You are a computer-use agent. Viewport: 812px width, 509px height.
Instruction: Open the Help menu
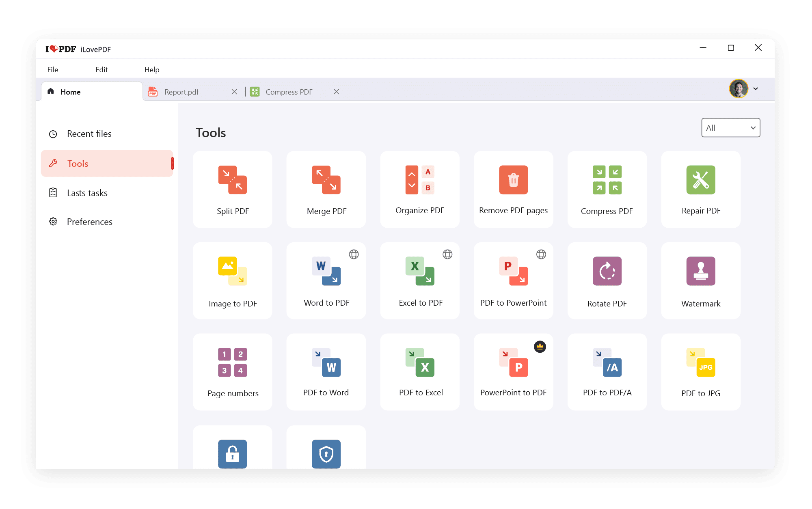click(x=152, y=69)
